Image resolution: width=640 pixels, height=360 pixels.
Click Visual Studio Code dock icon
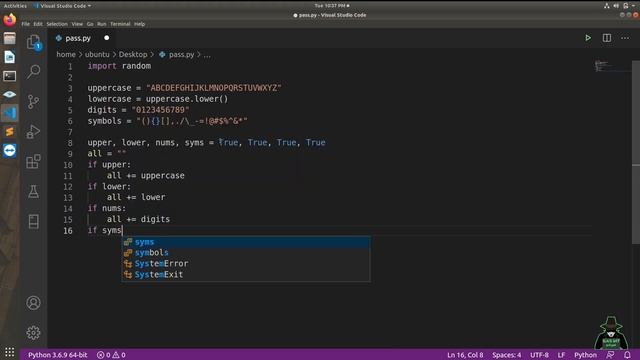pyautogui.click(x=9, y=113)
